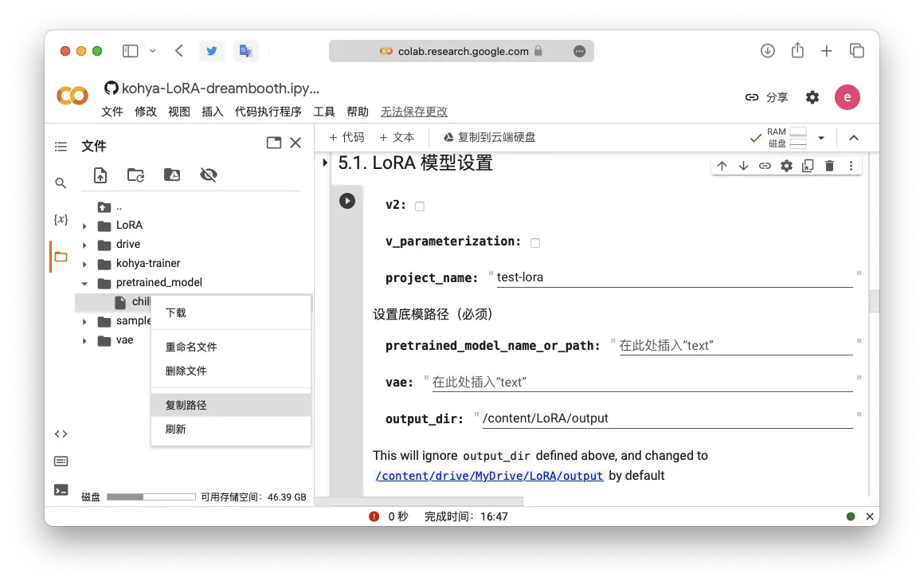Toggle hidden files visibility eye icon

point(209,175)
